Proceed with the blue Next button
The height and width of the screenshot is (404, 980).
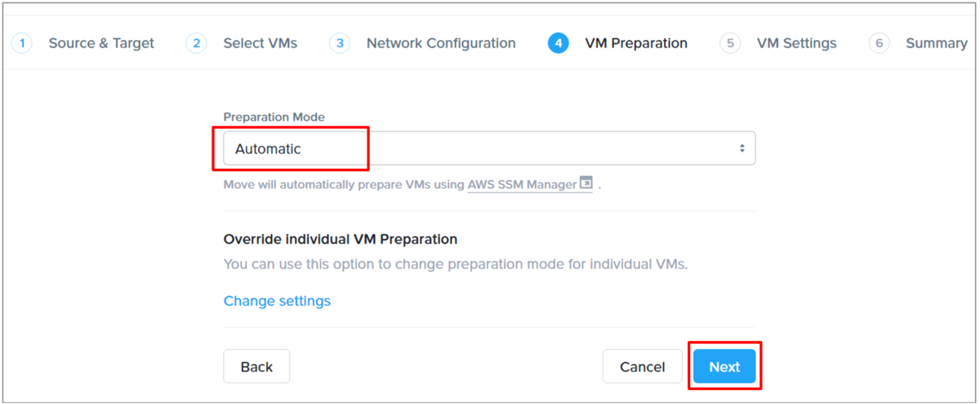pyautogui.click(x=724, y=366)
